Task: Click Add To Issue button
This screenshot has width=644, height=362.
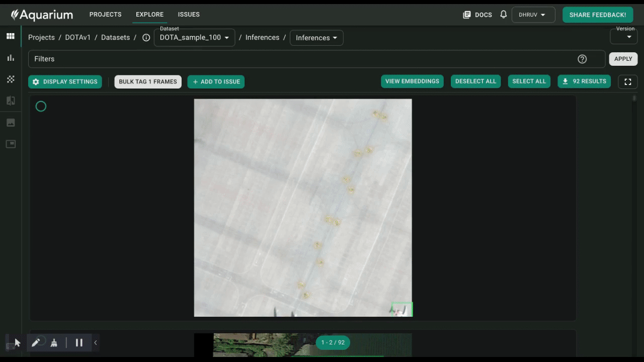Action: tap(216, 81)
